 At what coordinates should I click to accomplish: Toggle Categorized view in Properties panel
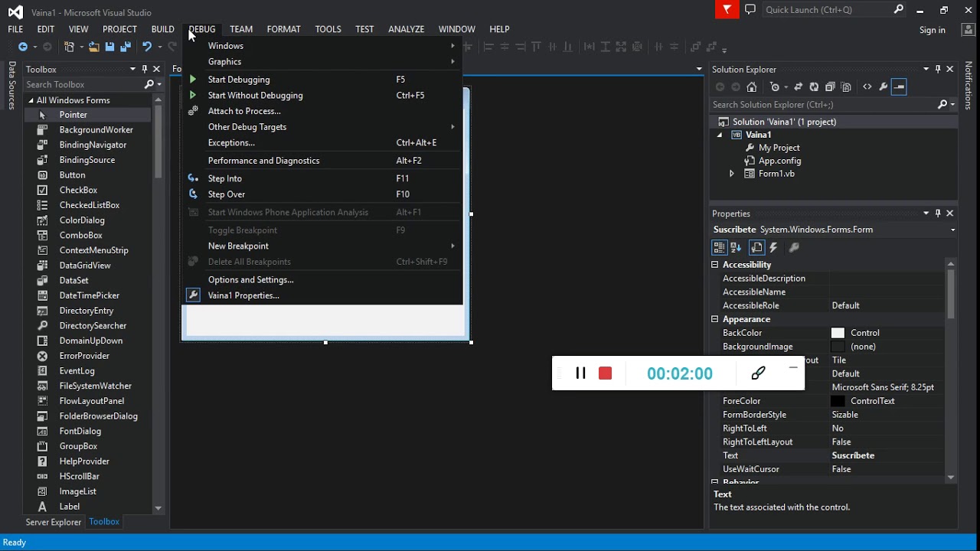click(x=719, y=247)
